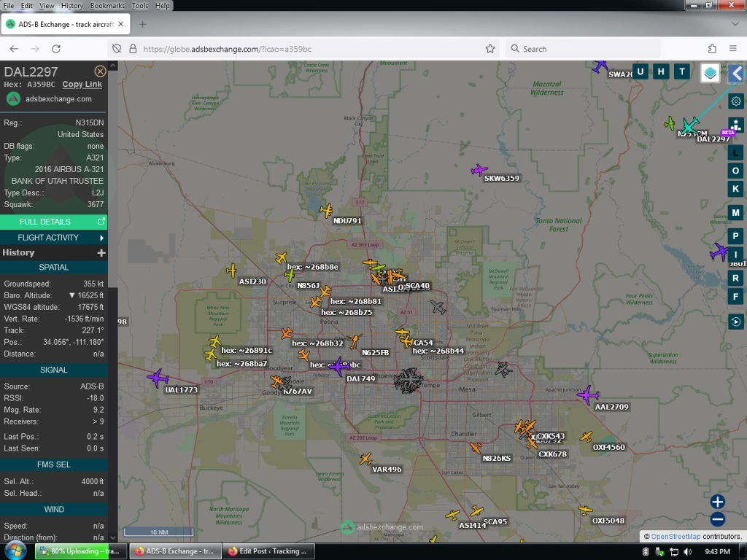Open the map layer switcher

(x=710, y=74)
